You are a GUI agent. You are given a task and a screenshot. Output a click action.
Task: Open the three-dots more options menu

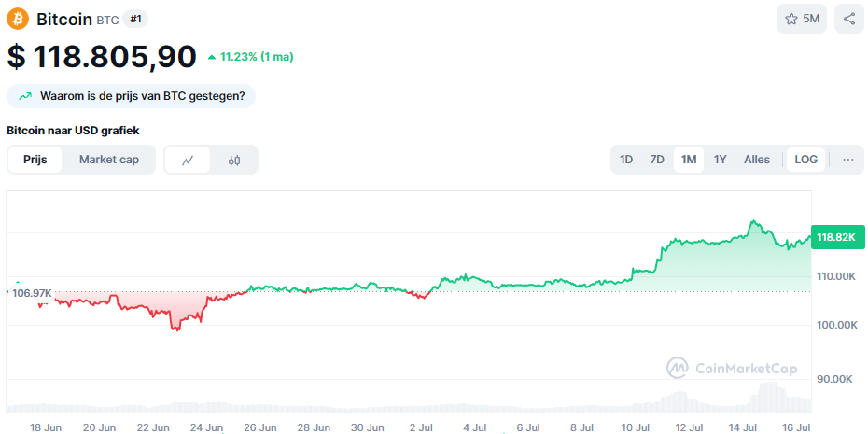pos(848,160)
